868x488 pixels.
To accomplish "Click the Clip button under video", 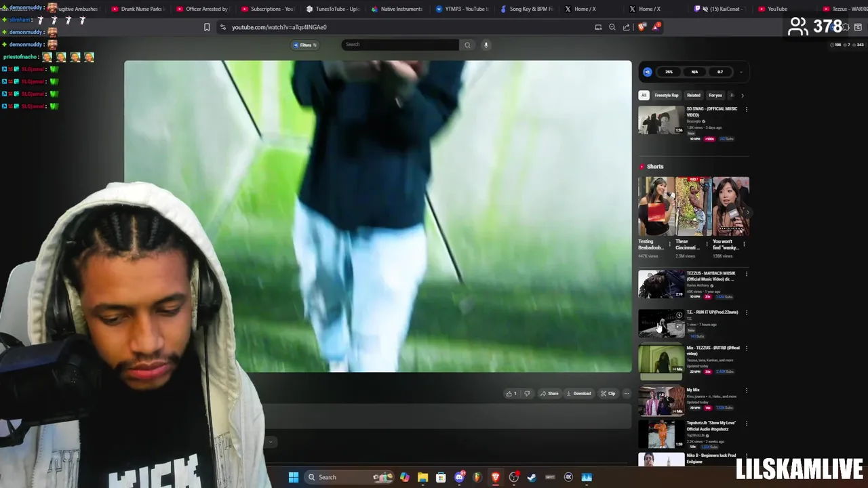I will point(608,393).
